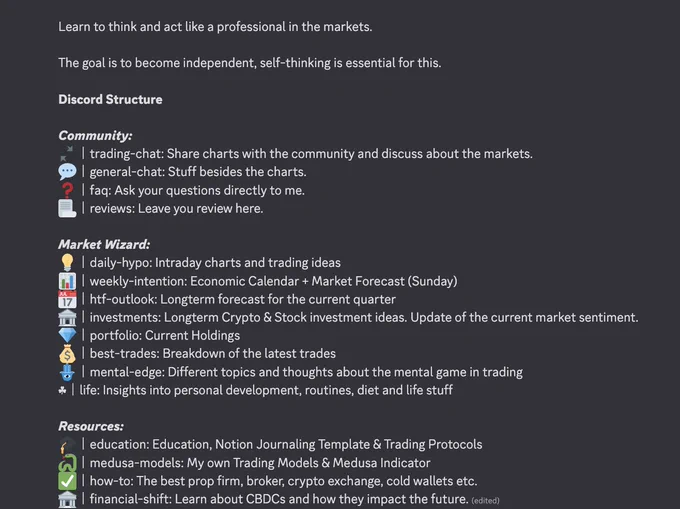Click the green link emoji for medusa-models
Viewport: 680px width, 509px height.
click(67, 463)
